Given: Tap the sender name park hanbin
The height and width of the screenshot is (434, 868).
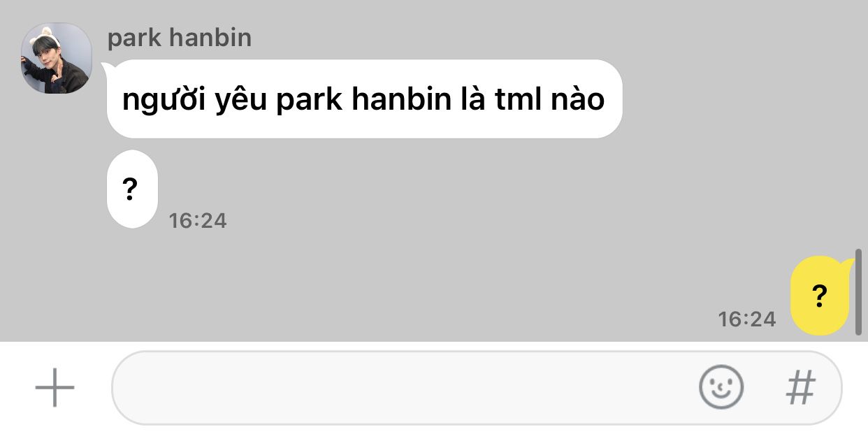Looking at the screenshot, I should (x=180, y=38).
